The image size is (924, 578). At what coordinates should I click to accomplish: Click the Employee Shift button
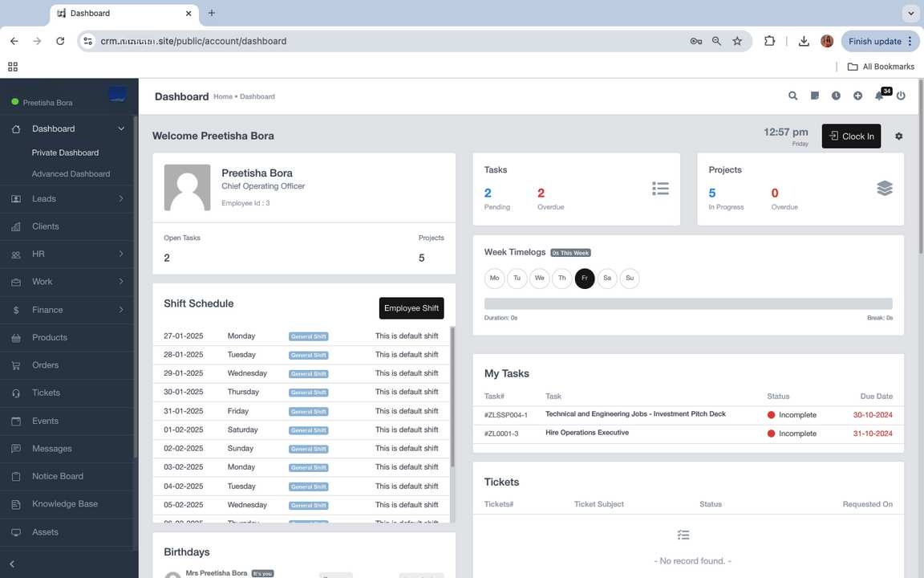pos(411,308)
